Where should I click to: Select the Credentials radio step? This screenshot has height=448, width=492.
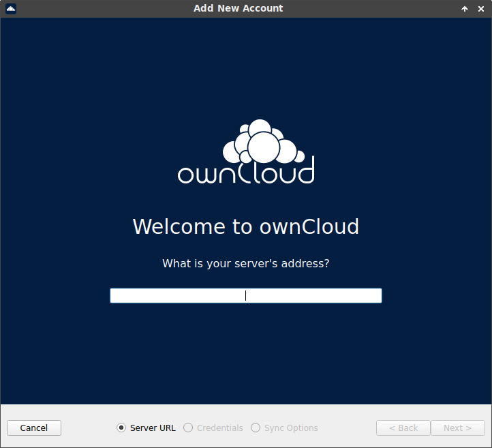click(213, 428)
